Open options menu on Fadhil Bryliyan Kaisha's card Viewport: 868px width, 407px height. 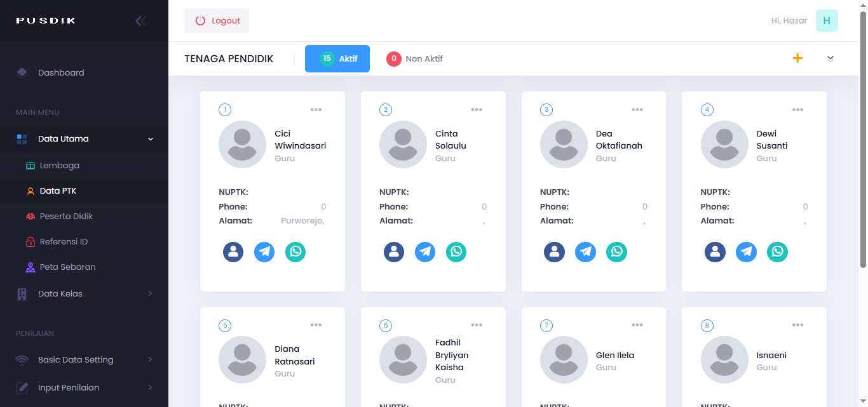[x=477, y=325]
